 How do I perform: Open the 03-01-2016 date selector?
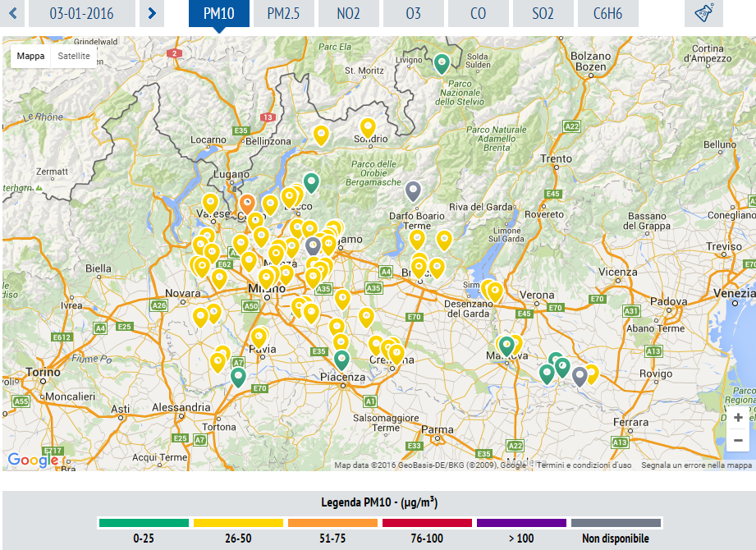[81, 13]
